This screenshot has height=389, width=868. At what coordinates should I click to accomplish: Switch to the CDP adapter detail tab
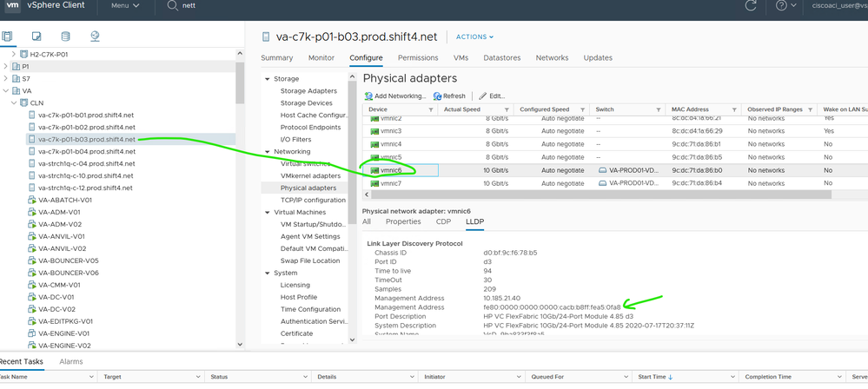443,221
